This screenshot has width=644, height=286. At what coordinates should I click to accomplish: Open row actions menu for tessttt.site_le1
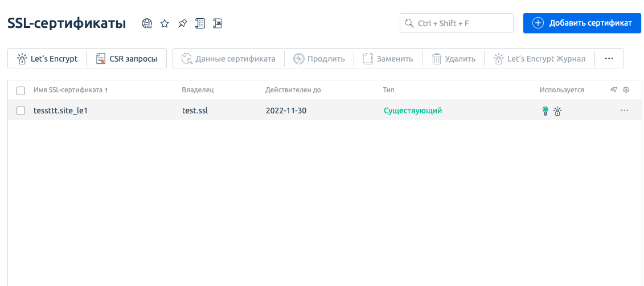[x=625, y=111]
